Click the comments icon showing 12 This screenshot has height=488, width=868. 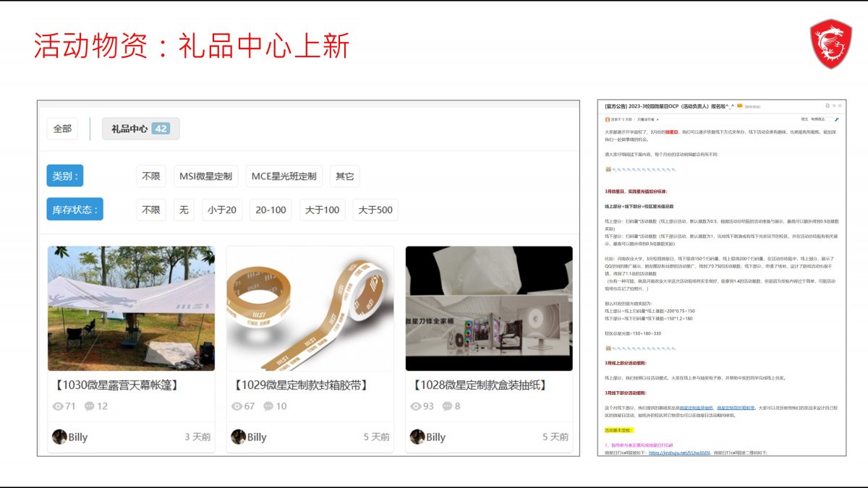[x=90, y=406]
